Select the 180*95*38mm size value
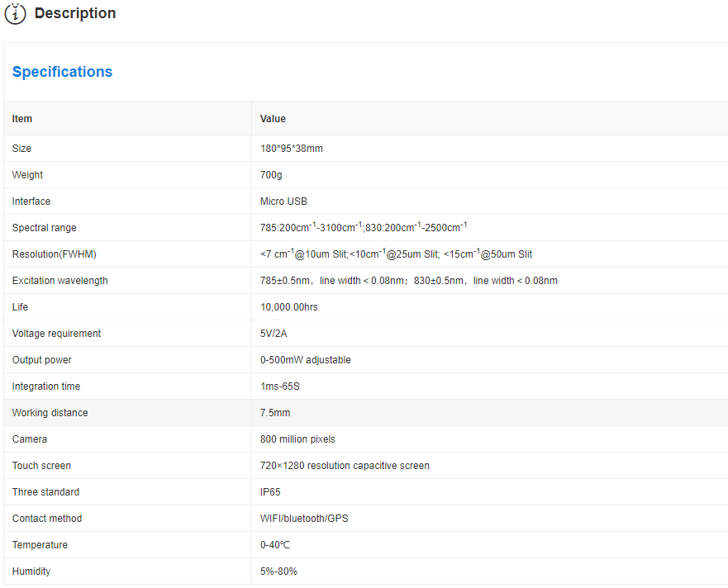This screenshot has width=728, height=588. 291,149
